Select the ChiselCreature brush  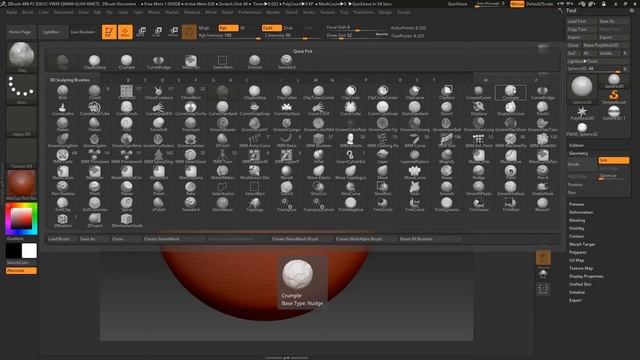tap(159, 92)
